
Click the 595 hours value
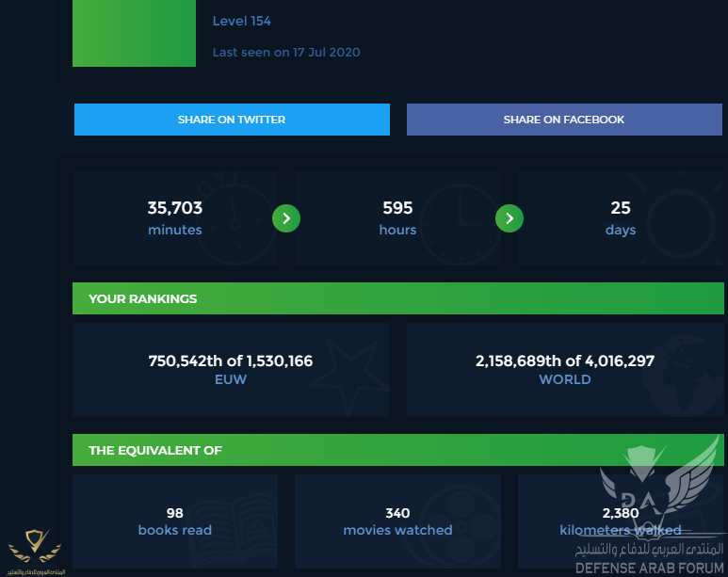point(397,208)
